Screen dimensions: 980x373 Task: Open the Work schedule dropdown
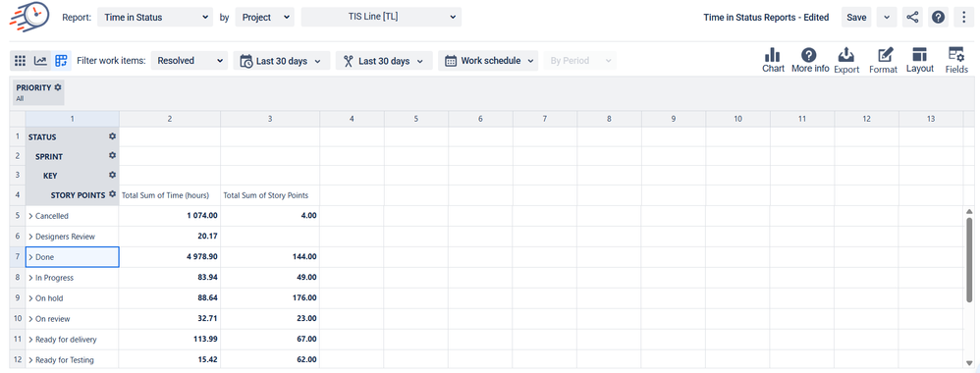pyautogui.click(x=488, y=61)
